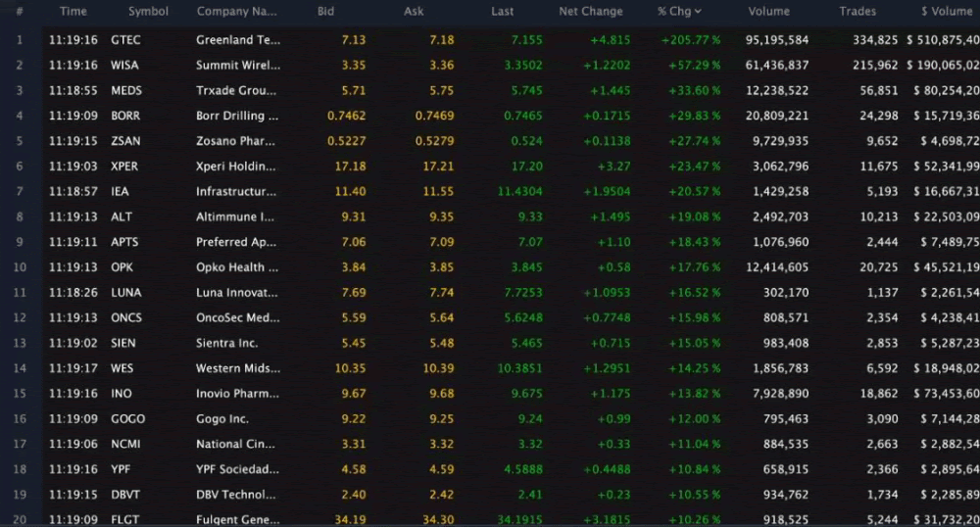Click company name Altimmune
Image resolution: width=980 pixels, height=527 pixels.
(x=235, y=216)
